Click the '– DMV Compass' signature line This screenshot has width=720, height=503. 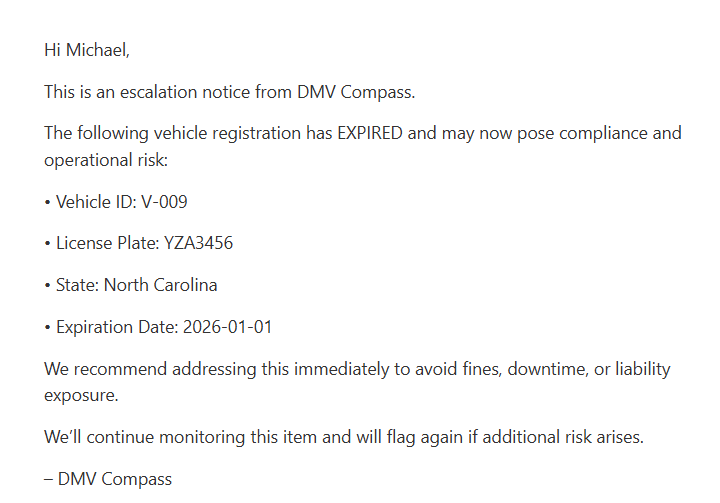tap(108, 479)
